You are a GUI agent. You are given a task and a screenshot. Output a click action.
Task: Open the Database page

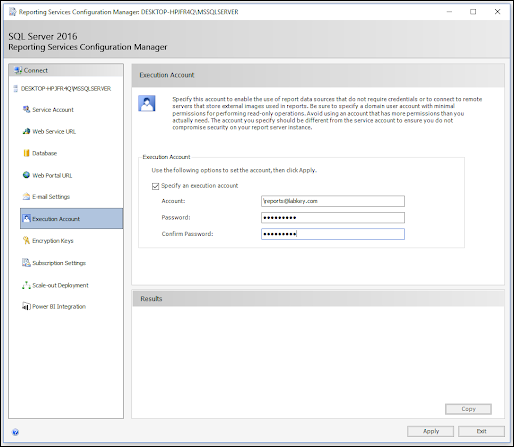[x=45, y=153]
